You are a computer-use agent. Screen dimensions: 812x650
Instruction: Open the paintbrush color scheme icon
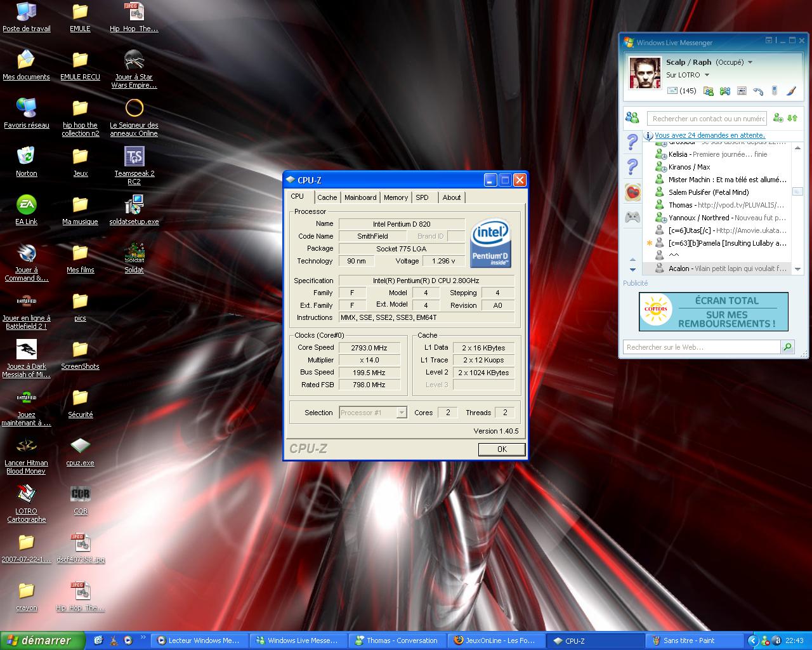tap(790, 91)
